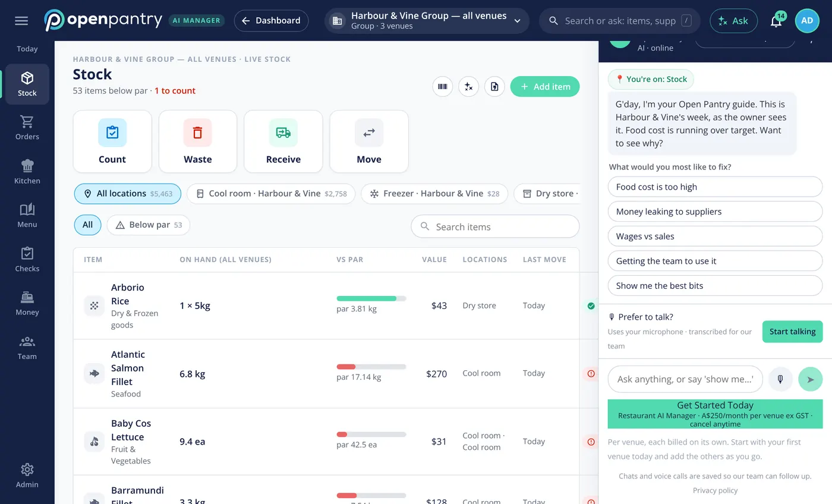
Task: Click the Baby Cos Lettuce par progress bar
Action: coord(371,434)
